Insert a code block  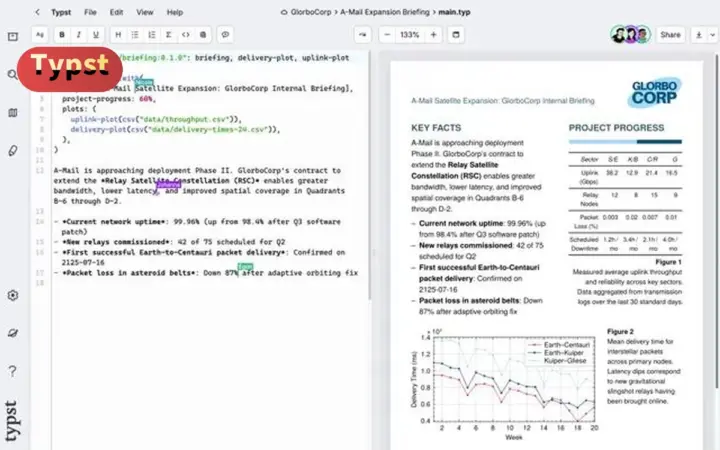[x=186, y=34]
